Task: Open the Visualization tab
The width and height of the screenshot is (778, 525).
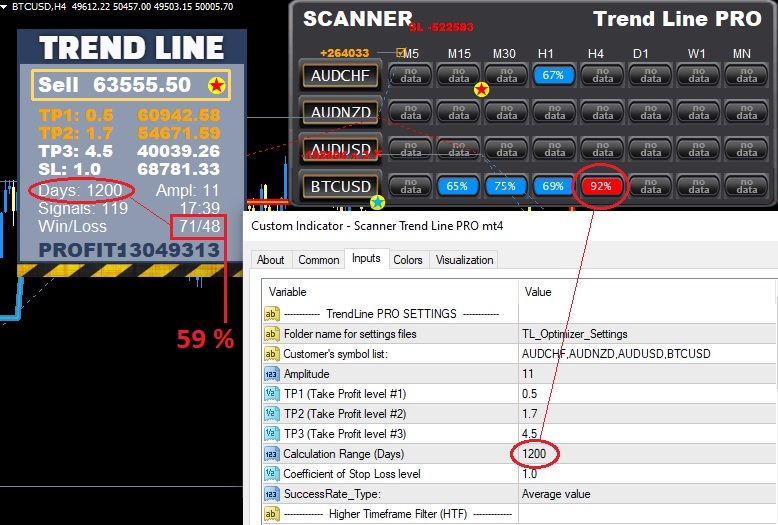Action: (x=464, y=260)
